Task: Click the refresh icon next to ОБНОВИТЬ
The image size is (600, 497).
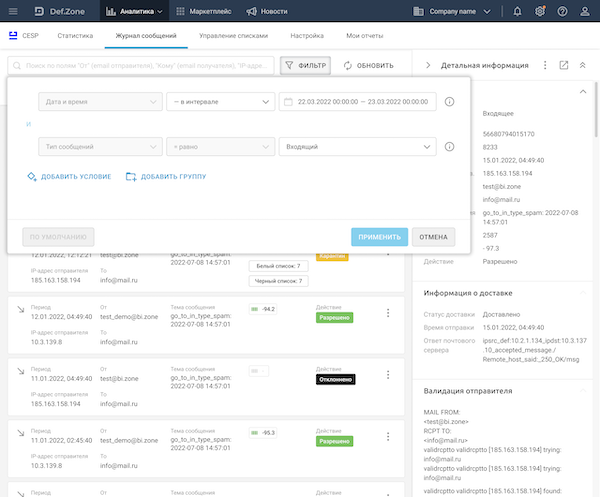Action: (x=347, y=65)
